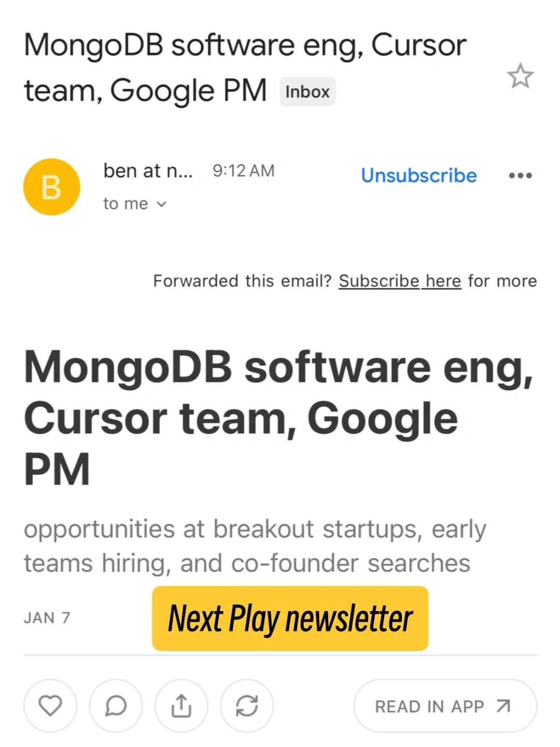Tap the email subject line at top
The image size is (560, 747).
pos(245,67)
